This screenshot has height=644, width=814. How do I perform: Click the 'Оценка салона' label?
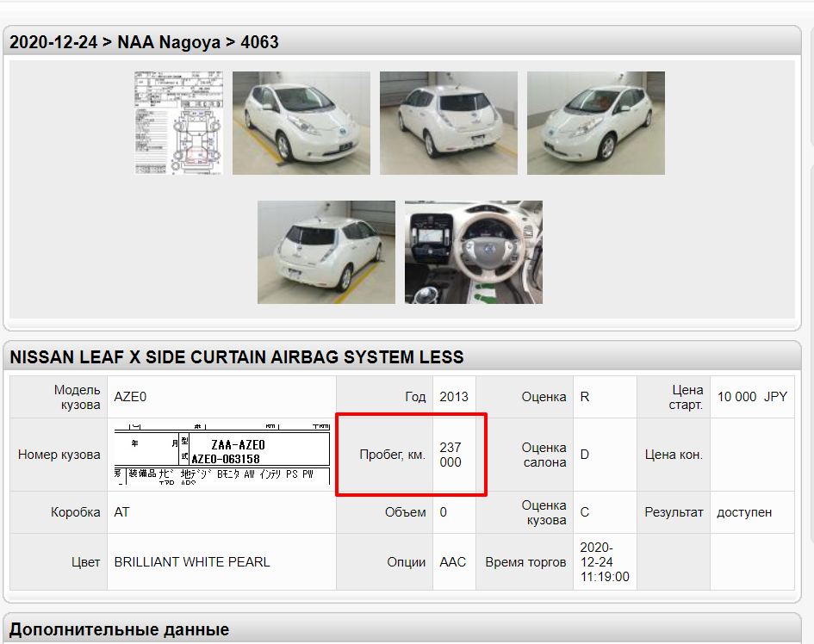(544, 455)
